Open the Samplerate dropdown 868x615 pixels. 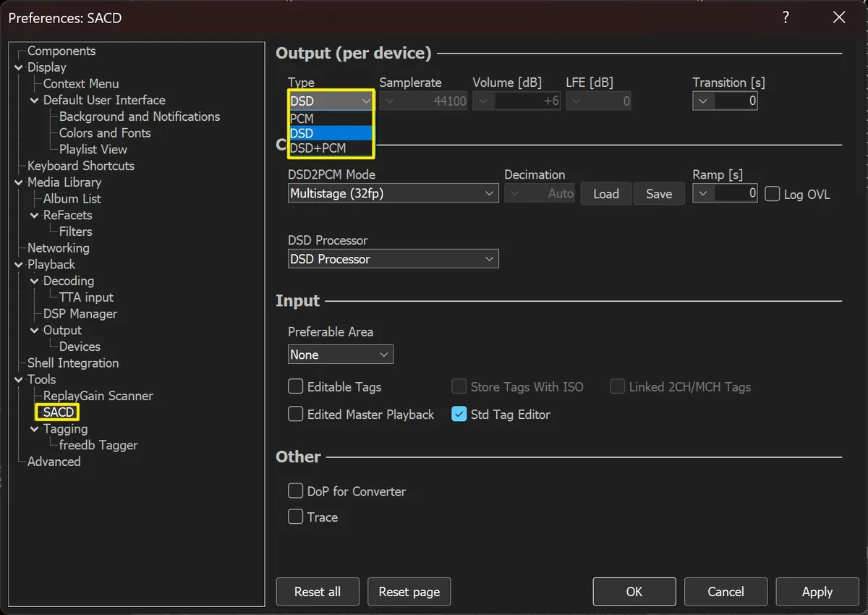click(x=390, y=101)
